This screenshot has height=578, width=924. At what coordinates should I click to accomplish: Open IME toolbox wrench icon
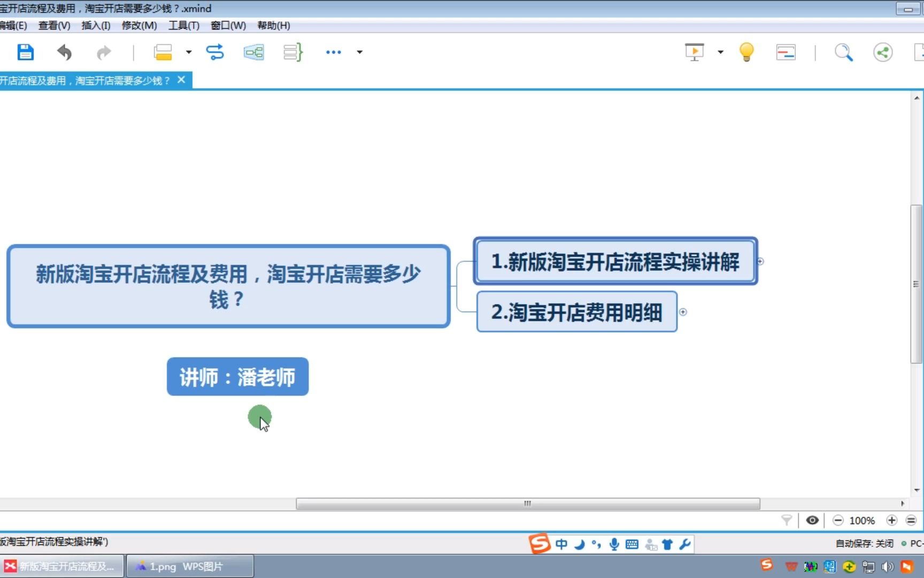tap(685, 544)
